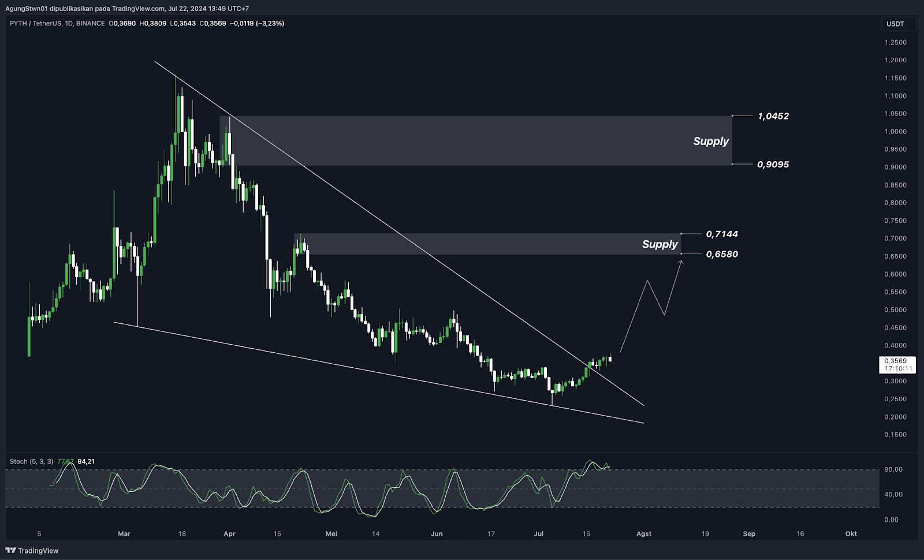
Task: Click the TradingView logo at bottom left
Action: pos(32,551)
